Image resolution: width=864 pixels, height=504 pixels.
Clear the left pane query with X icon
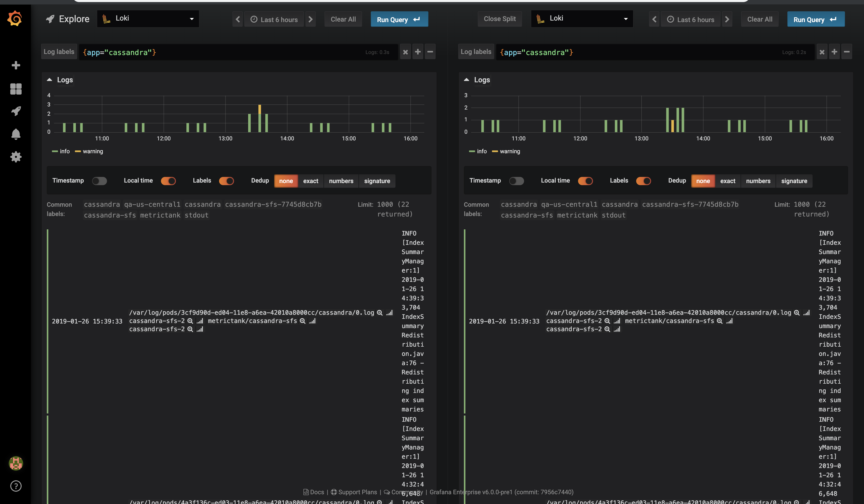405,52
